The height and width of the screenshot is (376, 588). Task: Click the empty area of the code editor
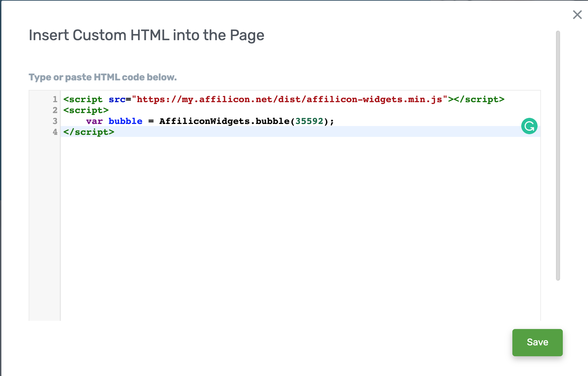tap(300, 228)
